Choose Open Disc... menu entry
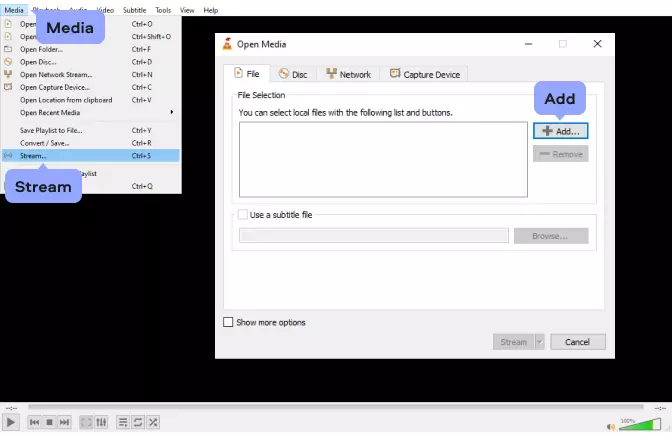672x433 pixels. 91,62
